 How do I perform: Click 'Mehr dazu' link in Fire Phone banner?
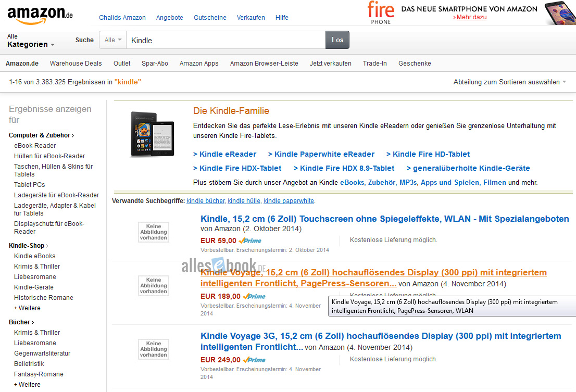click(x=472, y=17)
